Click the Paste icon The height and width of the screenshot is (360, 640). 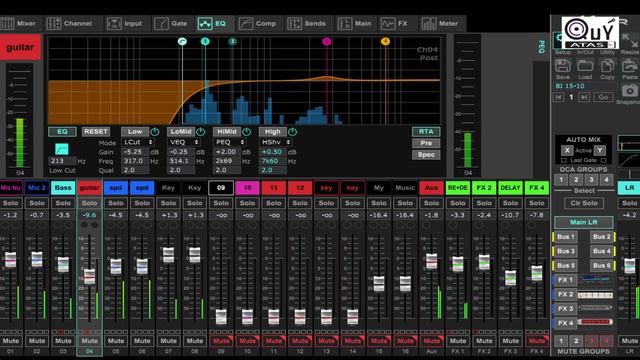click(x=630, y=66)
